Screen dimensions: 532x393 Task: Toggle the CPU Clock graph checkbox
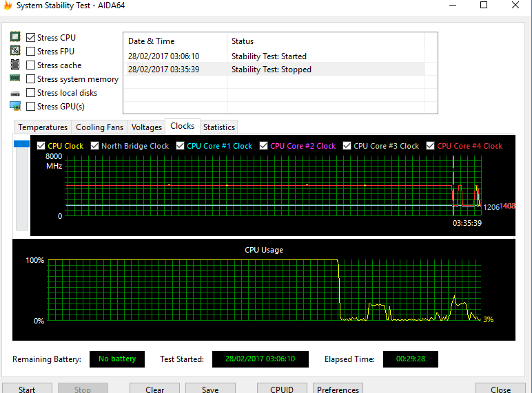41,146
